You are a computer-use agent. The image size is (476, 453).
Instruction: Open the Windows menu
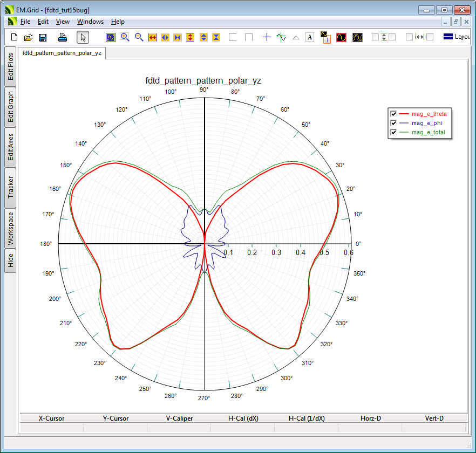pos(90,22)
